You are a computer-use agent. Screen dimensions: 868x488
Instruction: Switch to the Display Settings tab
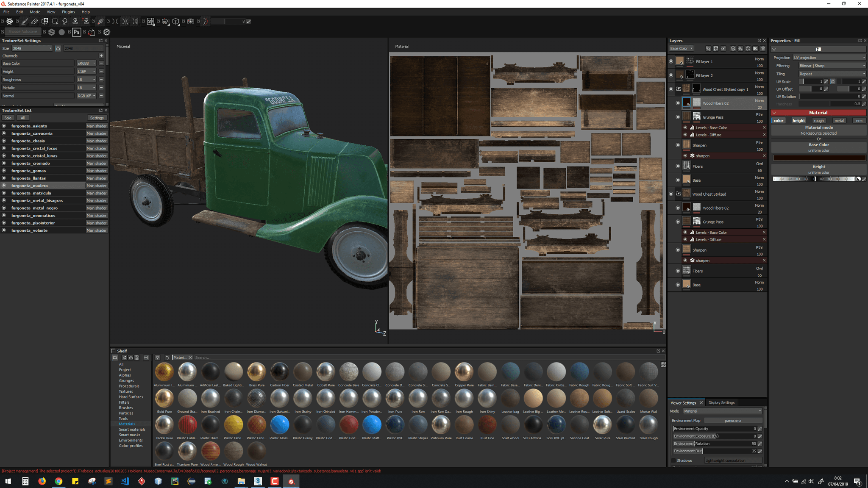[721, 403]
